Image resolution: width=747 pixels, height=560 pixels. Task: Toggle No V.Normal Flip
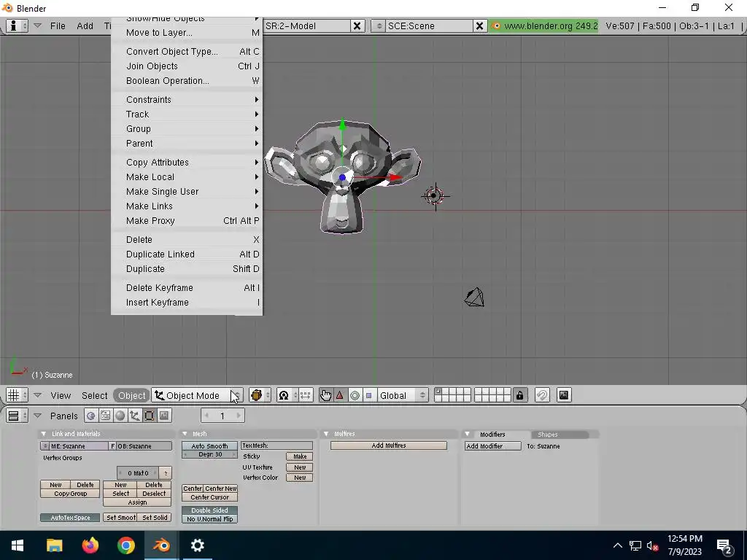click(x=209, y=519)
